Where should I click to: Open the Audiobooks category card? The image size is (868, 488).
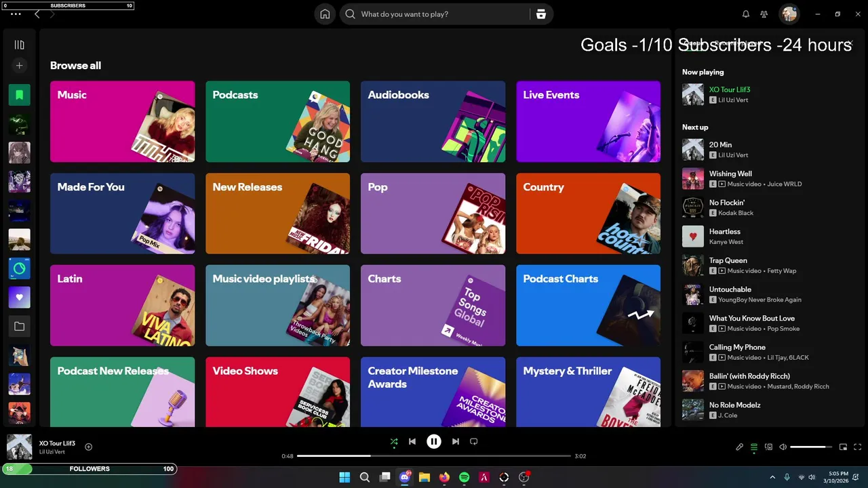(433, 121)
